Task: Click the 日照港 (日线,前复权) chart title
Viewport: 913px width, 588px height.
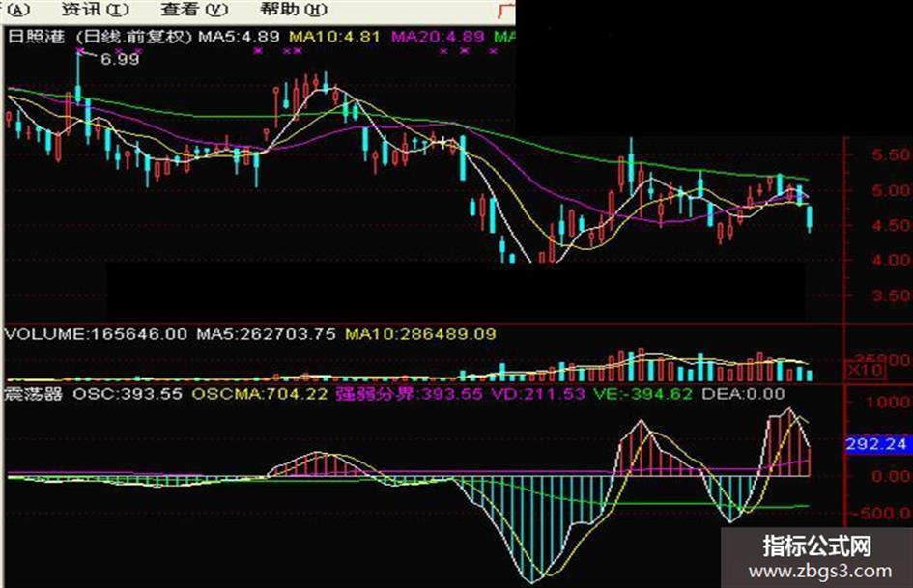Action: (x=100, y=37)
